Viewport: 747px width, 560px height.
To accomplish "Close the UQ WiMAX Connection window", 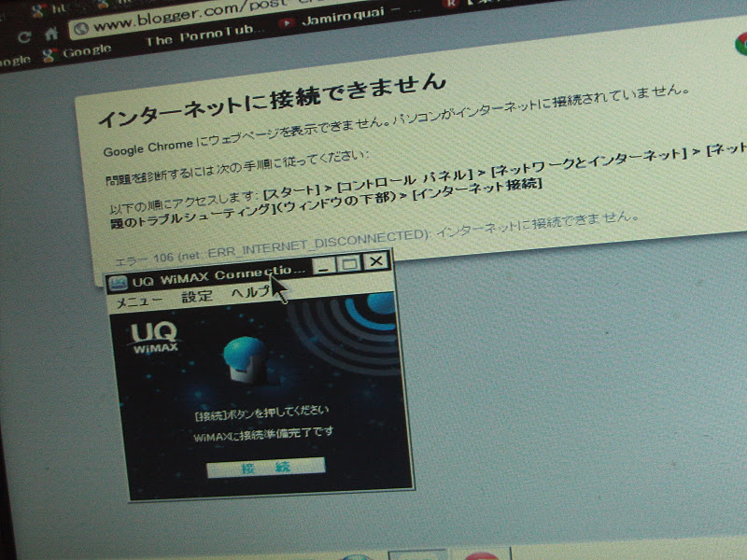I will [x=376, y=261].
